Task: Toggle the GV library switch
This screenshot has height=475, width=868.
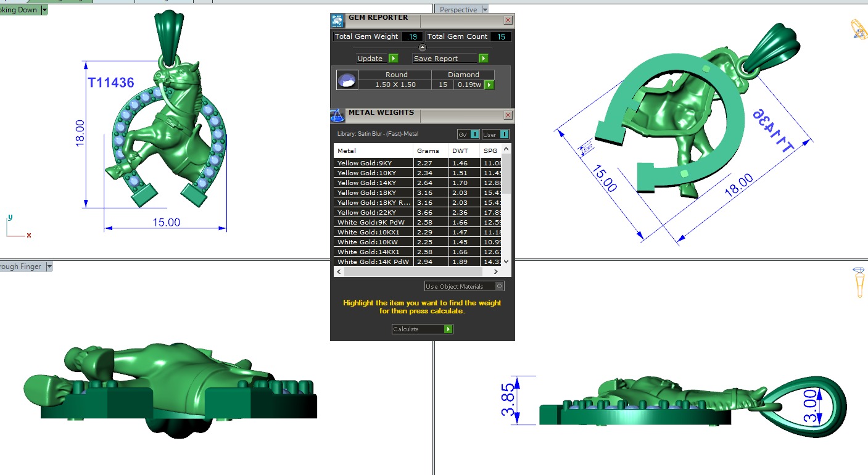Action: tap(474, 134)
